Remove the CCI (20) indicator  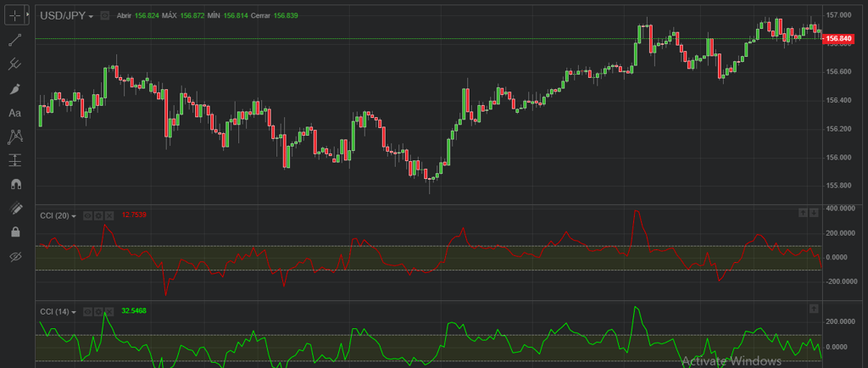pos(109,216)
